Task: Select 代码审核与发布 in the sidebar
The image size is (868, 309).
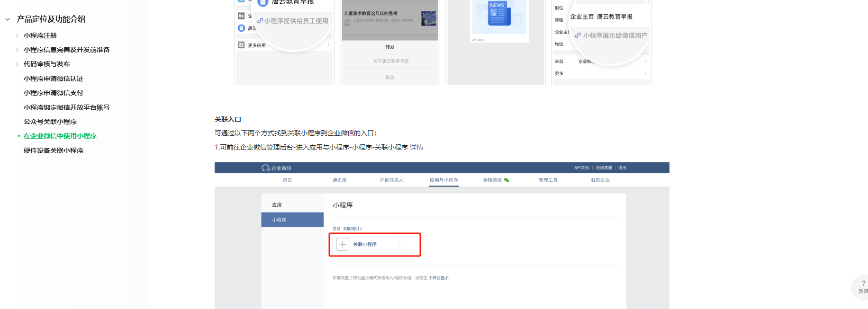Action: 47,64
